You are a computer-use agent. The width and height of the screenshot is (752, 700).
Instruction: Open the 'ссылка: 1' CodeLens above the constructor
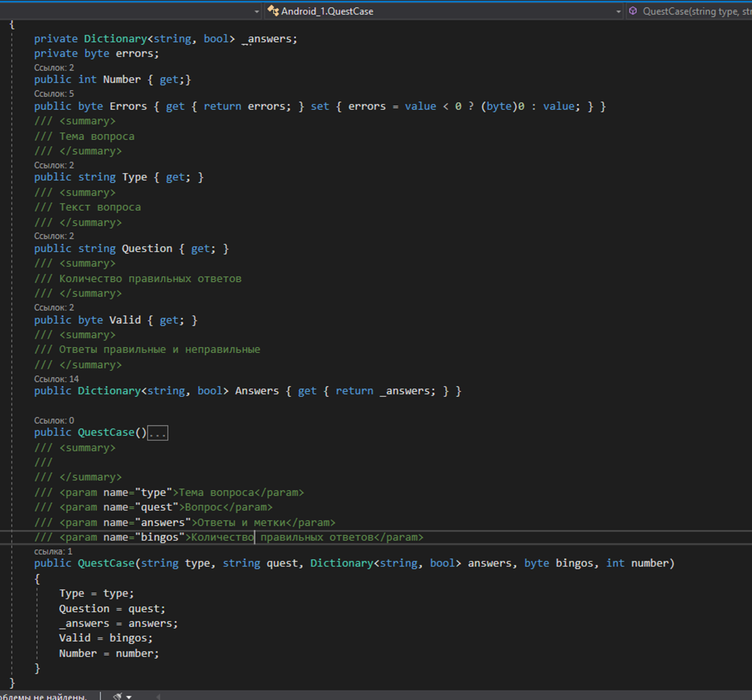(53, 551)
